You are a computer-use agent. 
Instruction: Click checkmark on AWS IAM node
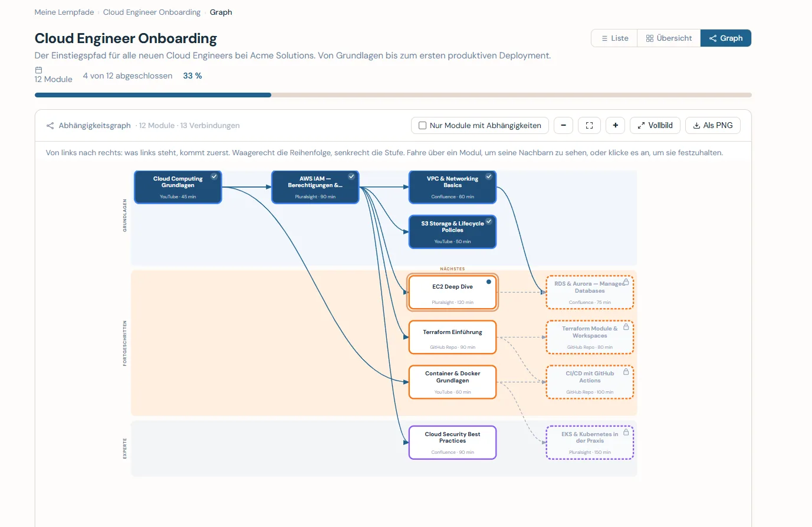click(x=351, y=176)
